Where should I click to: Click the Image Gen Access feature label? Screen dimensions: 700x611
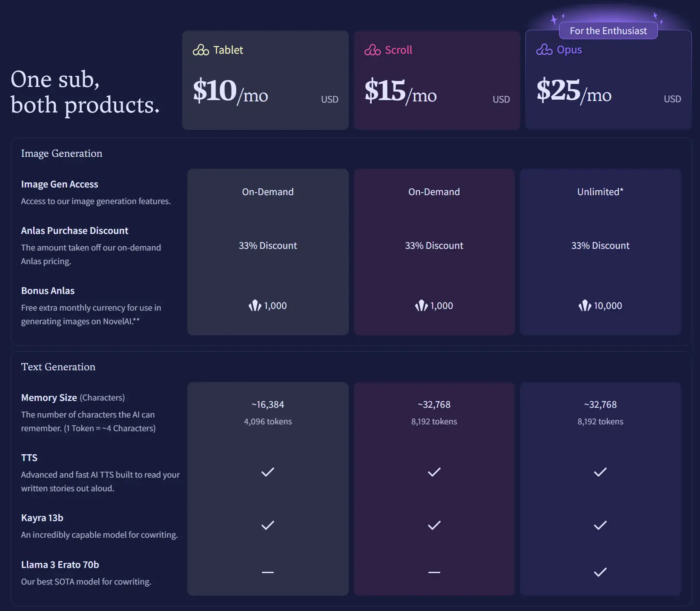tap(60, 184)
